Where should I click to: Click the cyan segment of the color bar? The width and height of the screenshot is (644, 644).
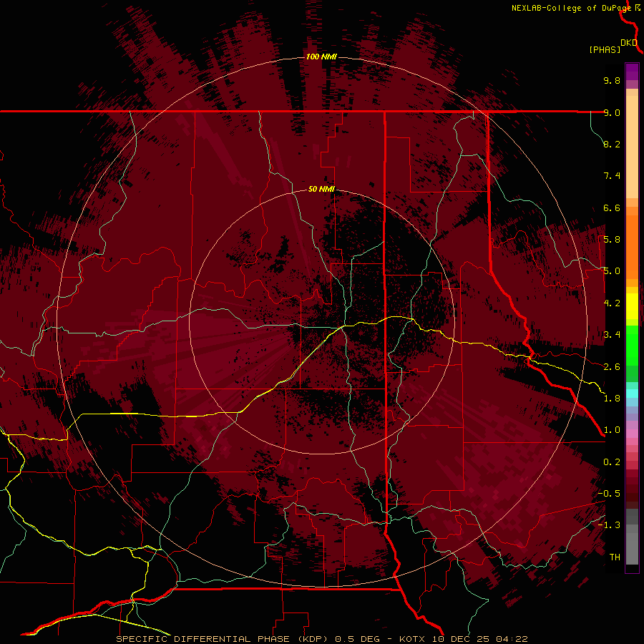pos(632,394)
